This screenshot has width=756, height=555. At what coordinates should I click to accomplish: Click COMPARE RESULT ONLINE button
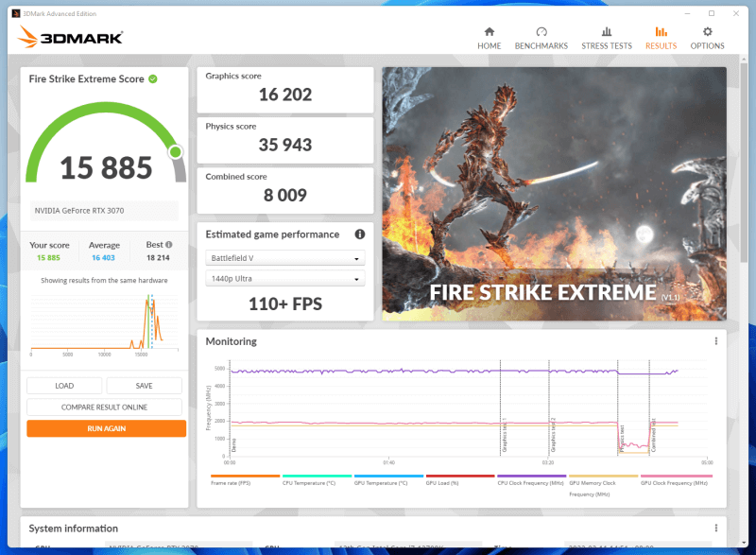tap(104, 407)
